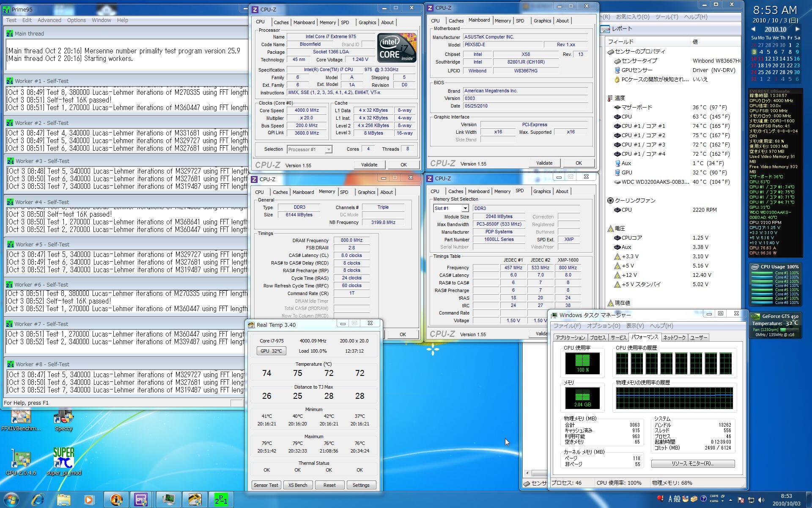Click the CPU-Z taskbar icon
Screen dimensions: 812x508
point(141,500)
